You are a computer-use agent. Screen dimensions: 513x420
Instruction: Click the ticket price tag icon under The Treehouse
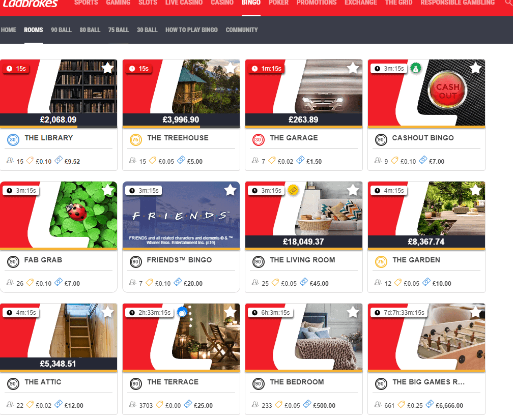(153, 161)
